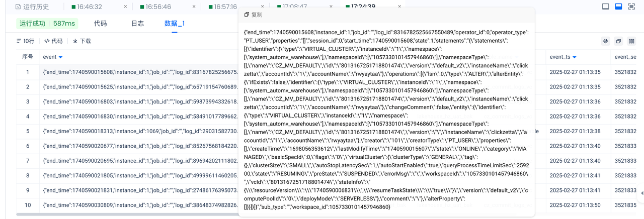
Task: Click the copy table icon at right toolbar
Action: [x=618, y=41]
